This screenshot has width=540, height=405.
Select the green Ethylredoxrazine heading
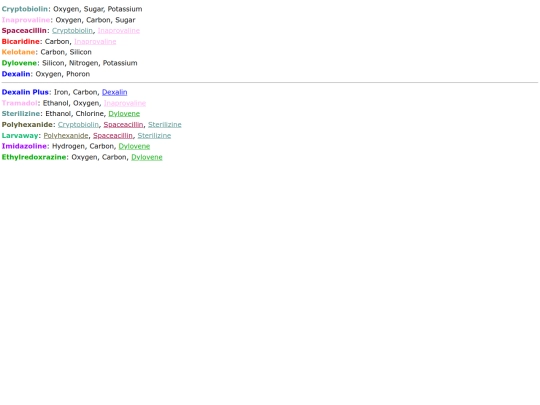pos(34,157)
